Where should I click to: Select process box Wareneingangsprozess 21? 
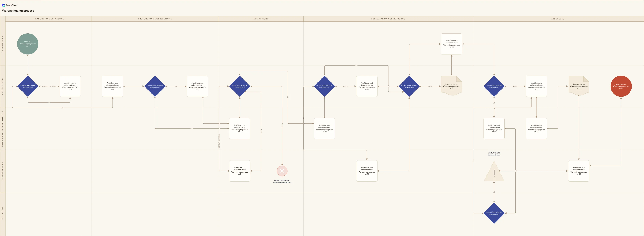click(536, 86)
